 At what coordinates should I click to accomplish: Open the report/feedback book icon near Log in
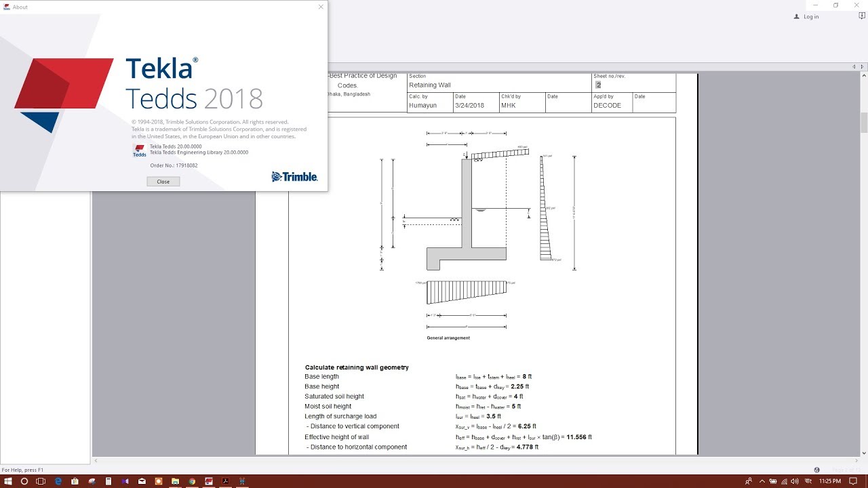pyautogui.click(x=861, y=16)
